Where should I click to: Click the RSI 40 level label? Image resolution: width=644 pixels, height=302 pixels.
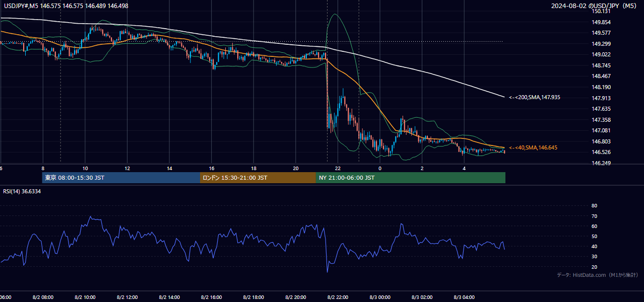click(x=595, y=246)
